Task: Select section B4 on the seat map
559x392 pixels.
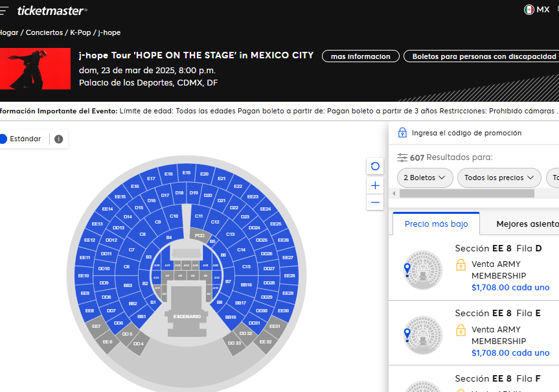Action: pyautogui.click(x=169, y=238)
